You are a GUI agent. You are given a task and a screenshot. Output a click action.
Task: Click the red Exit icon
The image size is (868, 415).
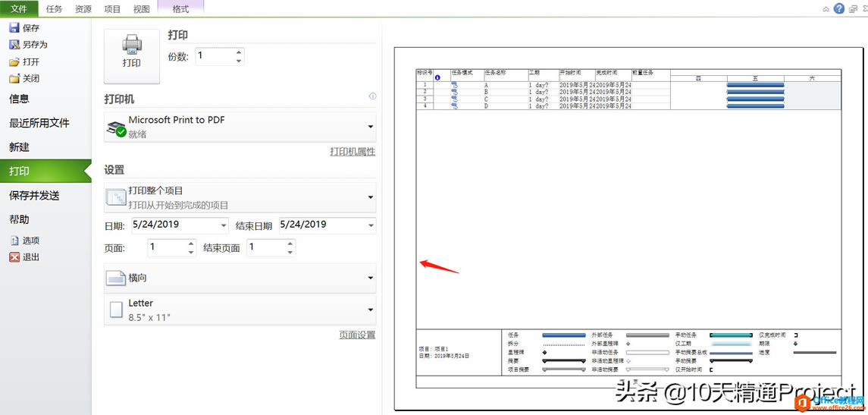click(x=14, y=258)
